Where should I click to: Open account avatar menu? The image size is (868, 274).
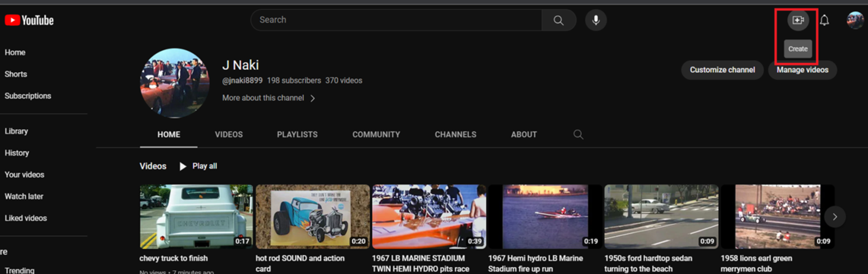(x=855, y=20)
